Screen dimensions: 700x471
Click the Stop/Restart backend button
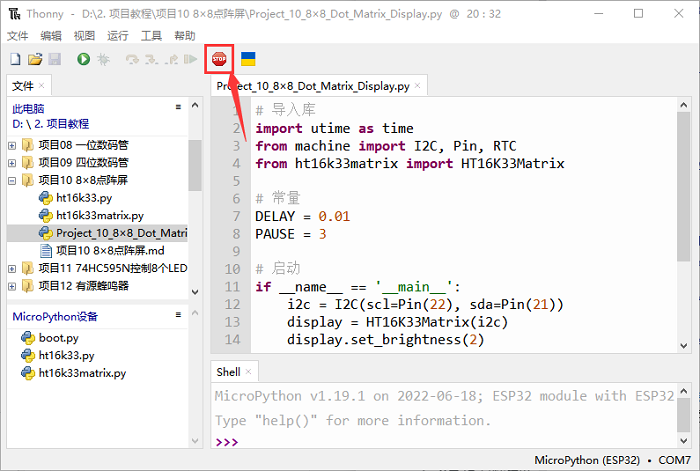pos(219,60)
